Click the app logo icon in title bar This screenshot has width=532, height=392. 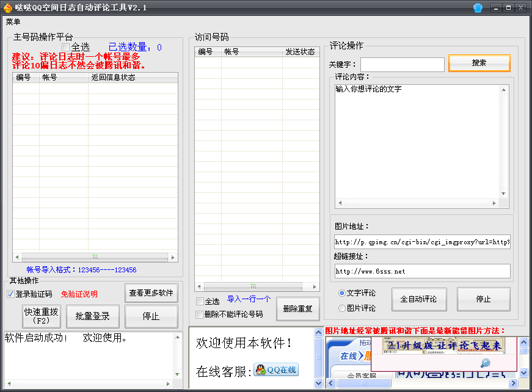pyautogui.click(x=7, y=7)
